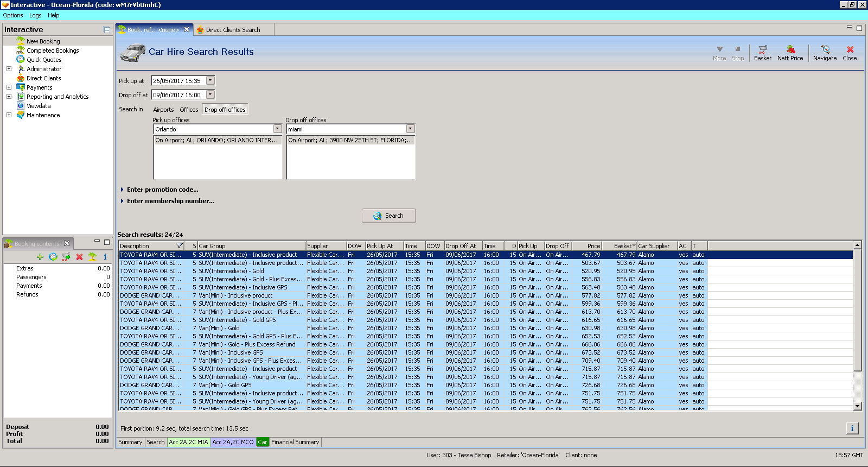Sort by the Supplier column header
The image size is (868, 467).
click(x=326, y=246)
